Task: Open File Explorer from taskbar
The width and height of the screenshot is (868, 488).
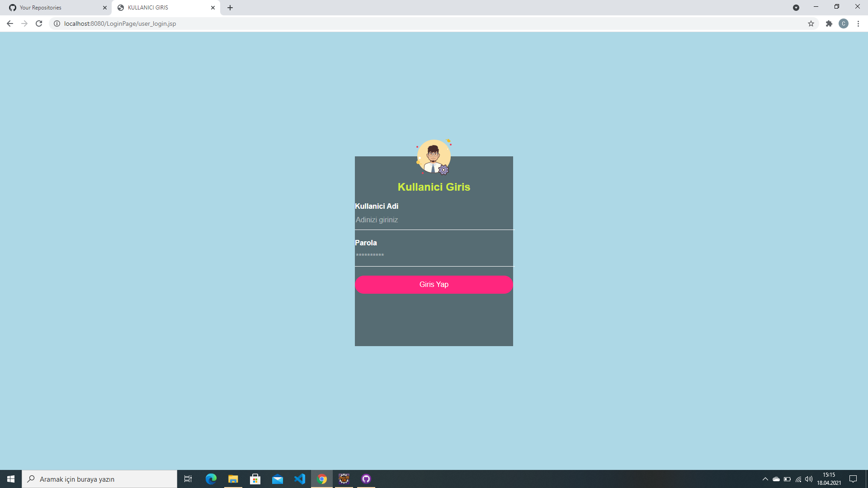Action: coord(233,479)
